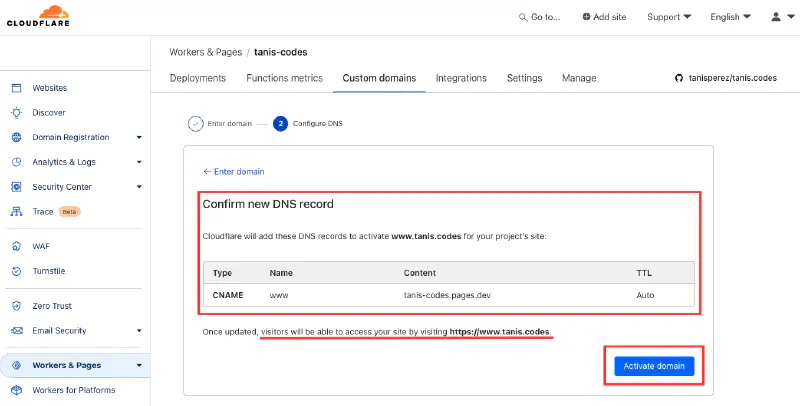Screen dimensions: 800x406
Task: Click the Discover lightbulb icon
Action: (x=16, y=113)
